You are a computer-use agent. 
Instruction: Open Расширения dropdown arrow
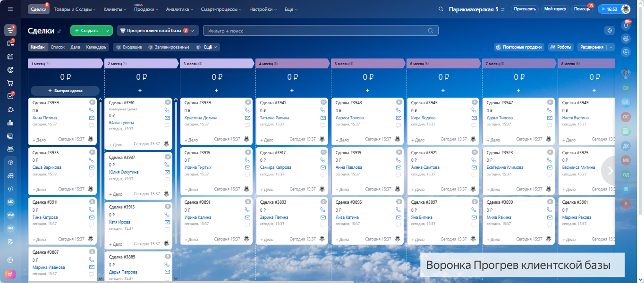coord(611,47)
